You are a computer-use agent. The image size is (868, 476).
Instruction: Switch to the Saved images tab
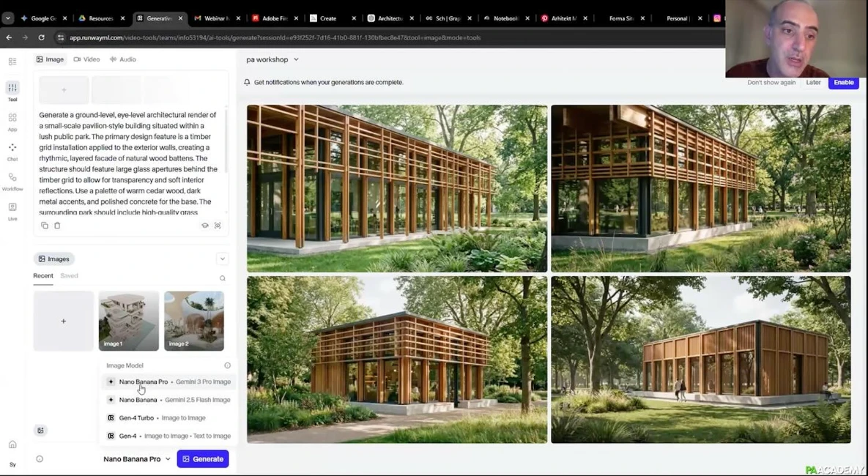pos(69,276)
